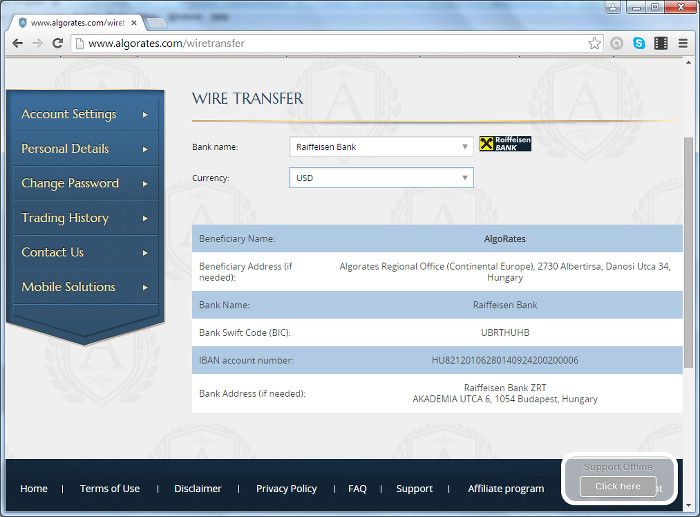
Task: Select Change Password from sidebar
Action: point(83,183)
